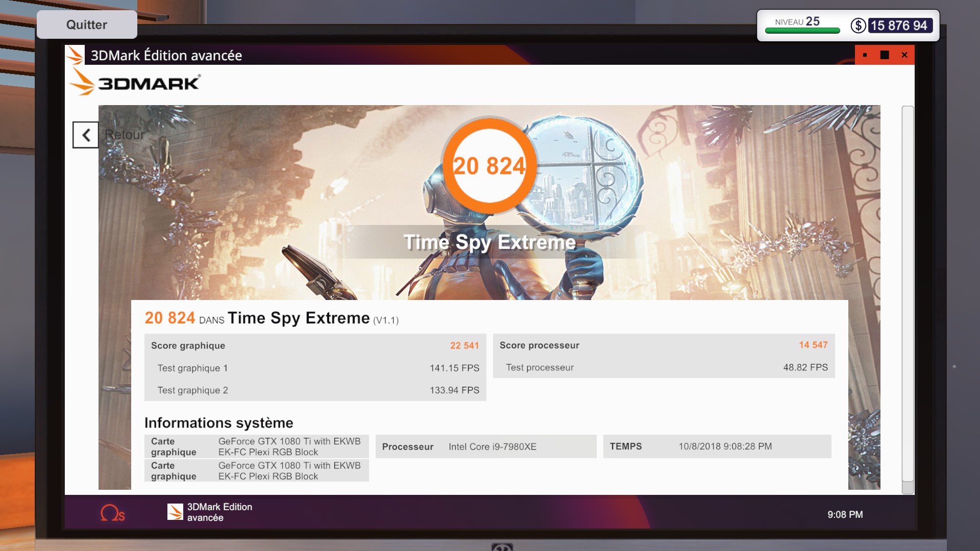Click the vertical scrollbar thumb
This screenshot has height=551, width=980.
(x=908, y=294)
